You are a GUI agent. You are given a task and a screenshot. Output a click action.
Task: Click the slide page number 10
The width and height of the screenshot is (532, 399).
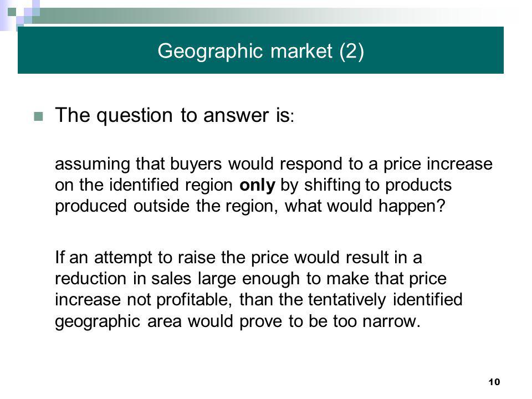click(x=494, y=382)
